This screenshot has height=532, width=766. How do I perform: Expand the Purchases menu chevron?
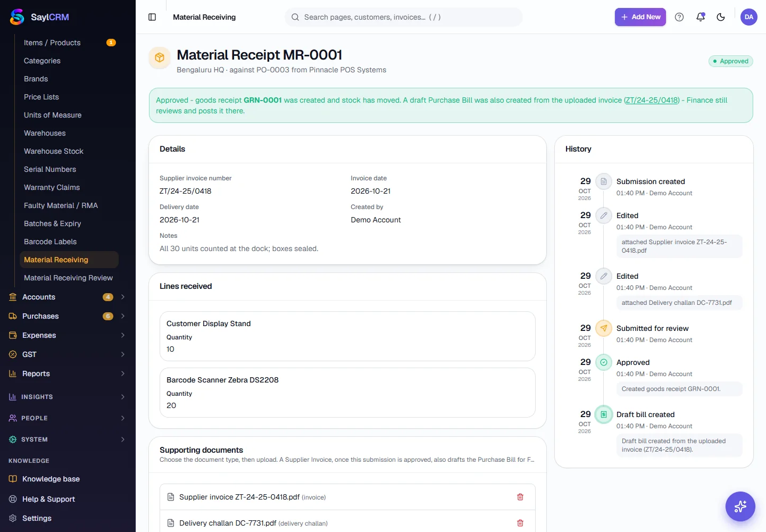click(123, 316)
